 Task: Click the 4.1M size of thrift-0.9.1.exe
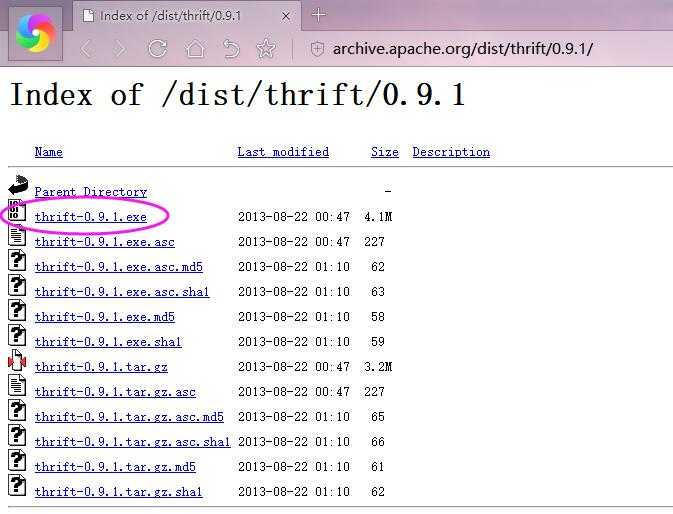coord(378,217)
